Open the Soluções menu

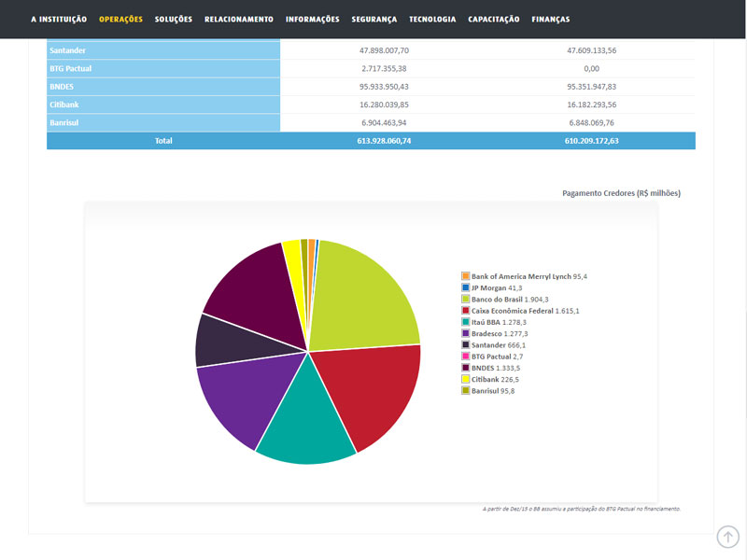point(174,20)
